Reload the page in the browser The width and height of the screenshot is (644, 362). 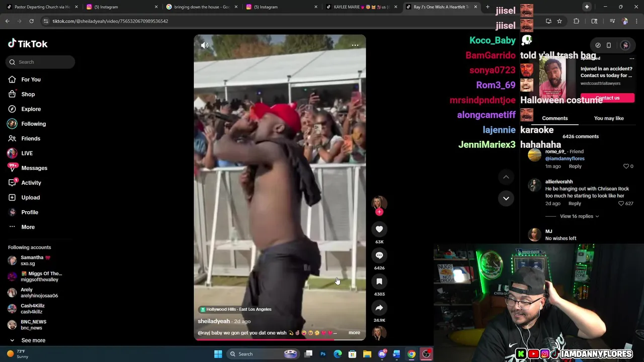pyautogui.click(x=31, y=21)
